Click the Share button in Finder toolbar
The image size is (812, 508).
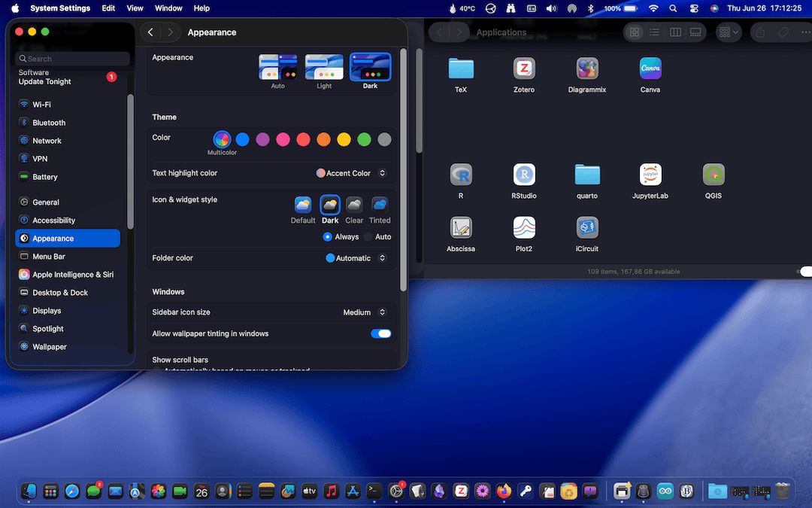pyautogui.click(x=759, y=32)
